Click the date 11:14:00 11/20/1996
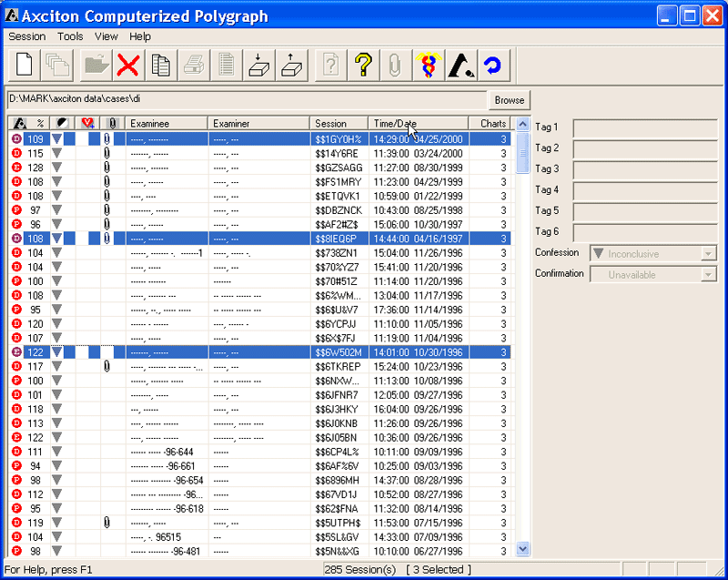Screen dimensions: 728x580 click(419, 281)
